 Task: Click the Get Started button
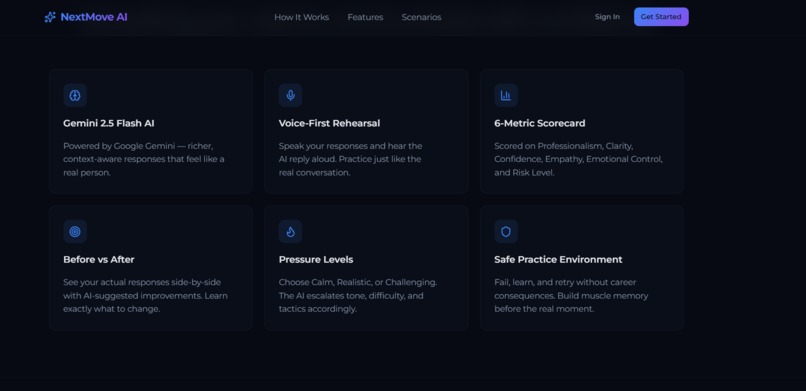tap(661, 17)
